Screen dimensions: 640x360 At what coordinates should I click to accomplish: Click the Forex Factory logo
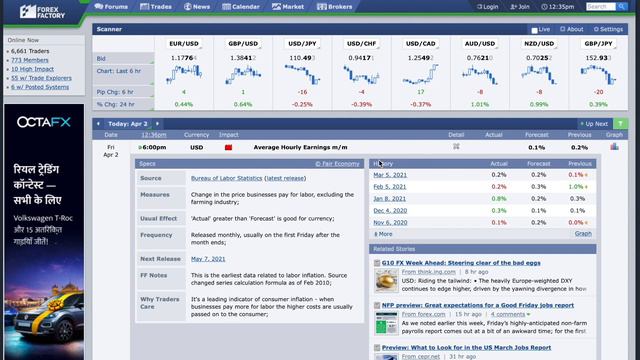(42, 12)
